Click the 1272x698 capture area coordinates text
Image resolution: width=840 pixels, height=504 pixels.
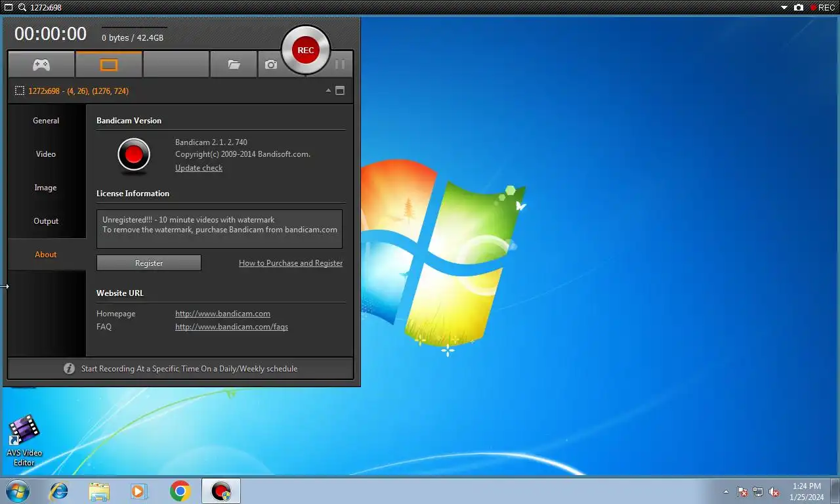[x=78, y=91]
